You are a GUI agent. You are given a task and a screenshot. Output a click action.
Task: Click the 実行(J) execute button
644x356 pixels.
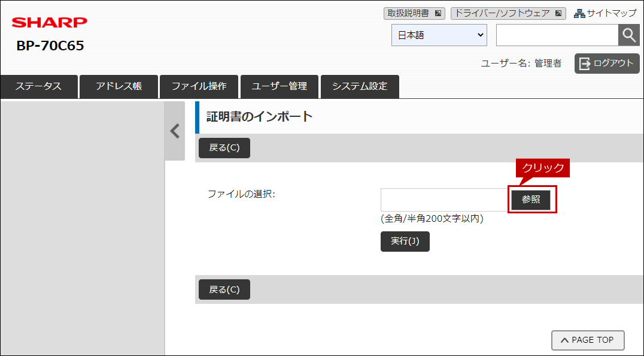click(405, 242)
